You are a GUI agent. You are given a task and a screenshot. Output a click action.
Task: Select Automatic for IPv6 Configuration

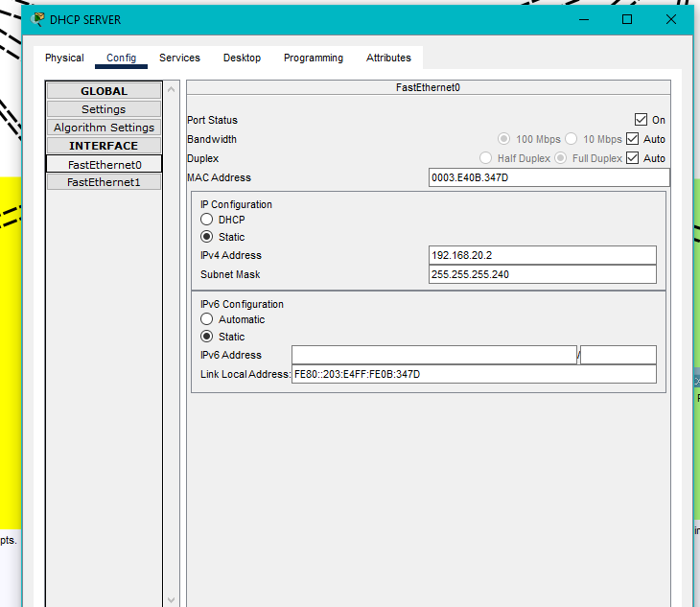(206, 319)
